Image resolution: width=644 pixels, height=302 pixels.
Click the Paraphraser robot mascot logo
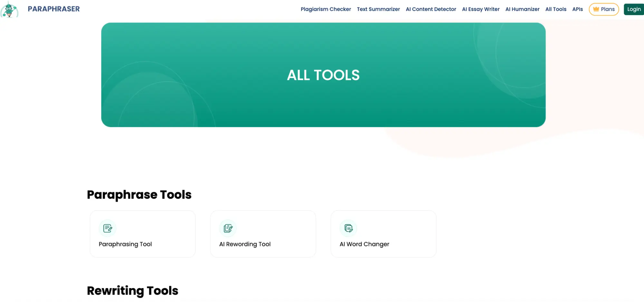(x=9, y=10)
